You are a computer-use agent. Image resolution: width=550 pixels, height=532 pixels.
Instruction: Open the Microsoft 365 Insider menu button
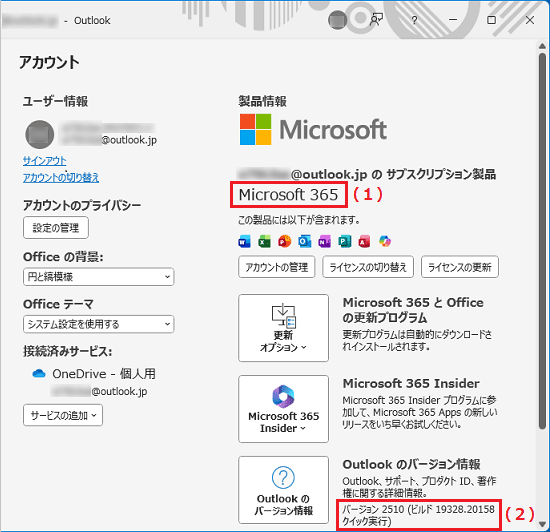click(x=283, y=409)
